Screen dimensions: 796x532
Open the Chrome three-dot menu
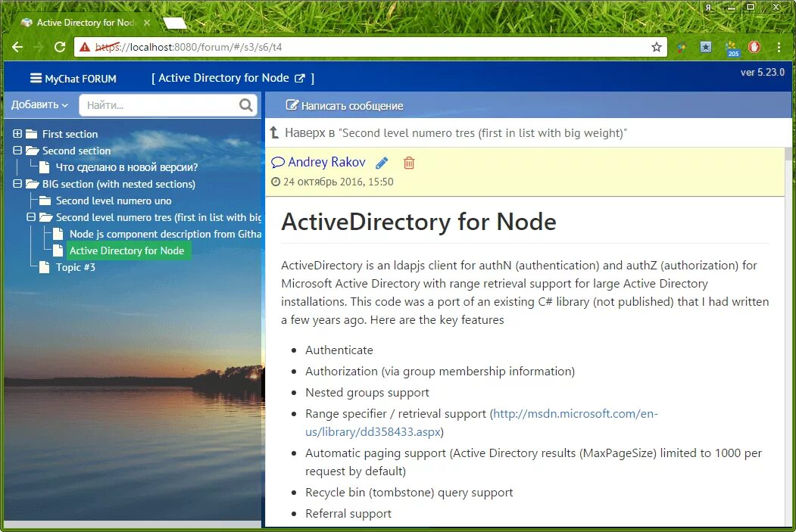pos(779,47)
